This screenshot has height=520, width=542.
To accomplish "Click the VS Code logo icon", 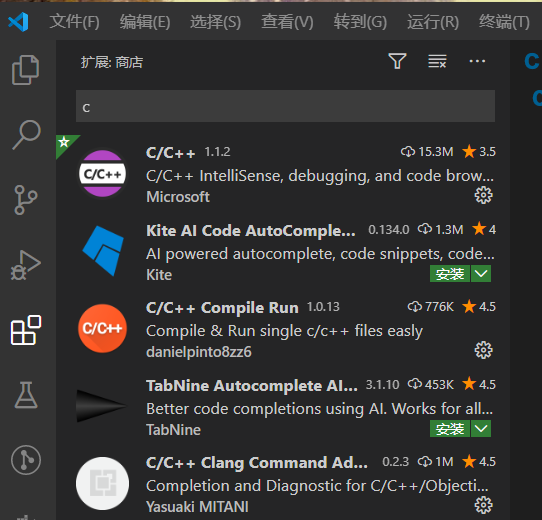I will 18,21.
